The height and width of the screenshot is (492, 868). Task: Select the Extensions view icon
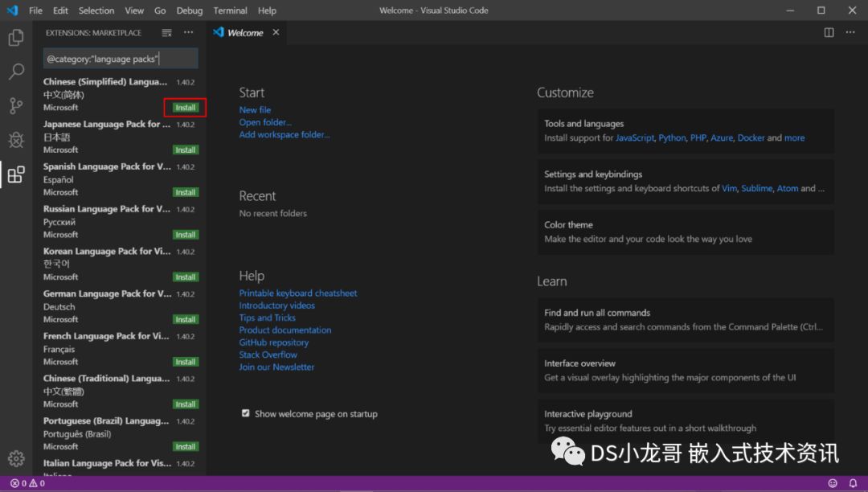click(x=16, y=175)
